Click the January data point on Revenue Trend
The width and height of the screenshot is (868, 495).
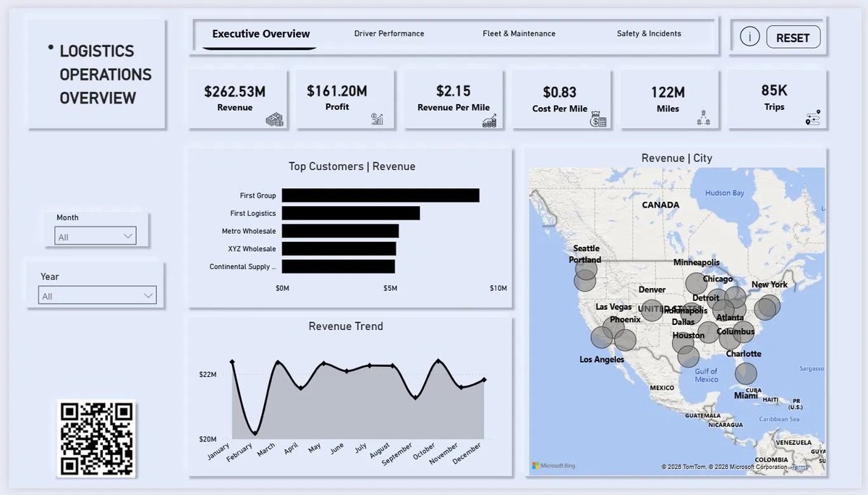pos(232,362)
